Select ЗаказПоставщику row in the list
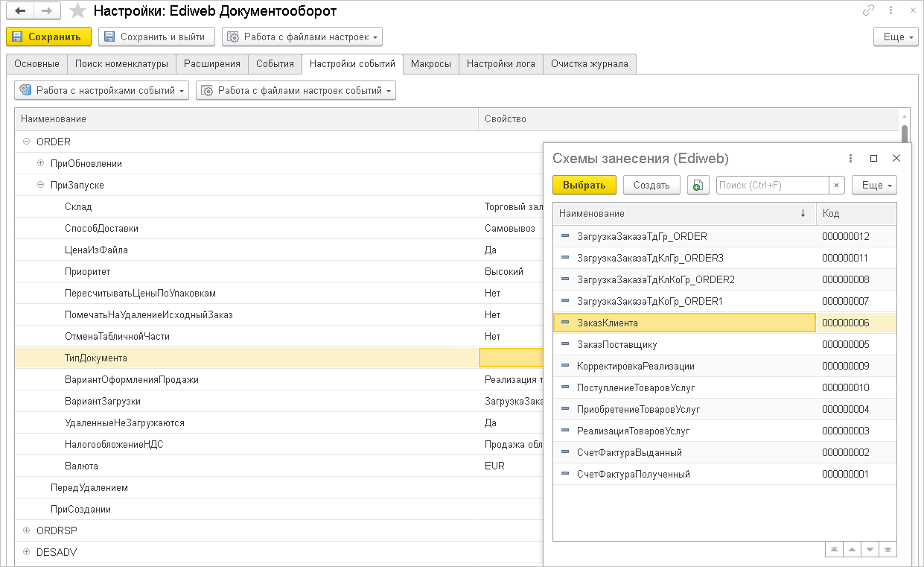Image resolution: width=924 pixels, height=567 pixels. [x=616, y=345]
